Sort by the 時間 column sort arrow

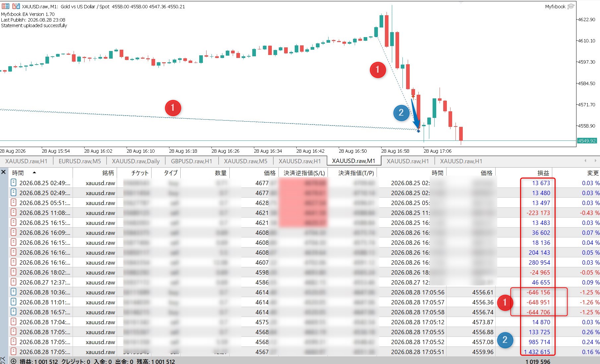pyautogui.click(x=34, y=173)
